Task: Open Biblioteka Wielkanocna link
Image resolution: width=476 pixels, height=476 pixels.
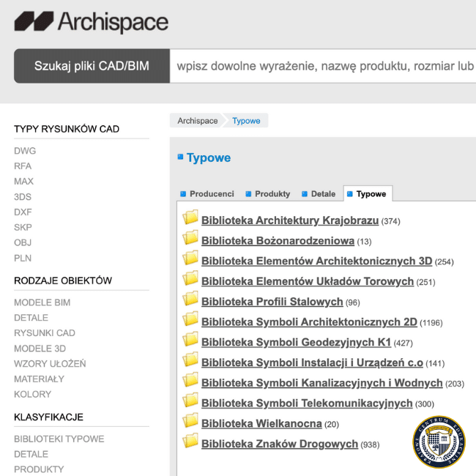Action: pos(261,424)
